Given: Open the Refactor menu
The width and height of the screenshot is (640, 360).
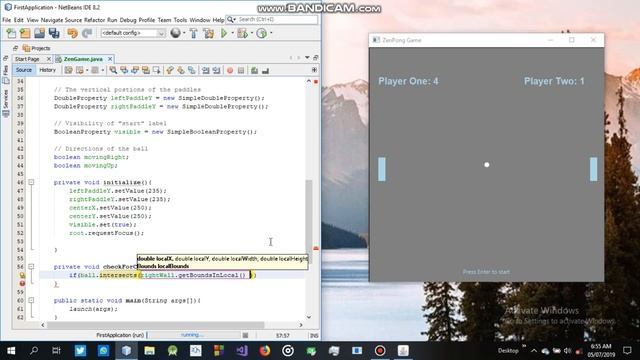Looking at the screenshot, I should coord(94,20).
